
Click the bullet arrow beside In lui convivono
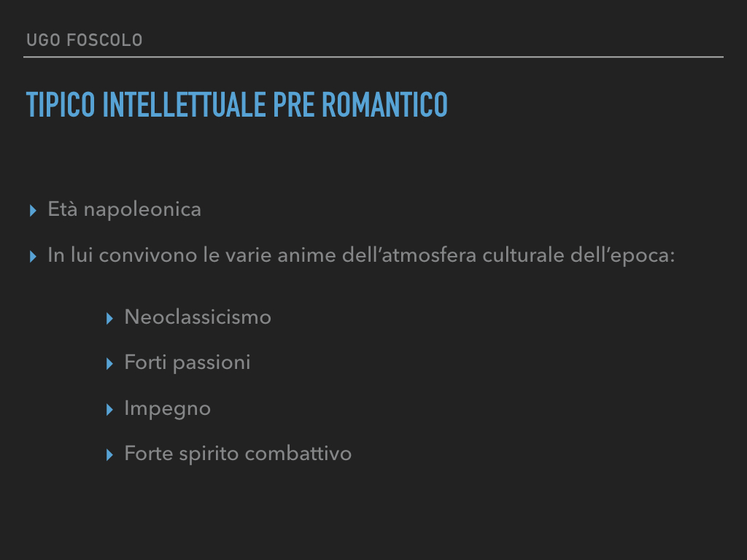point(33,257)
